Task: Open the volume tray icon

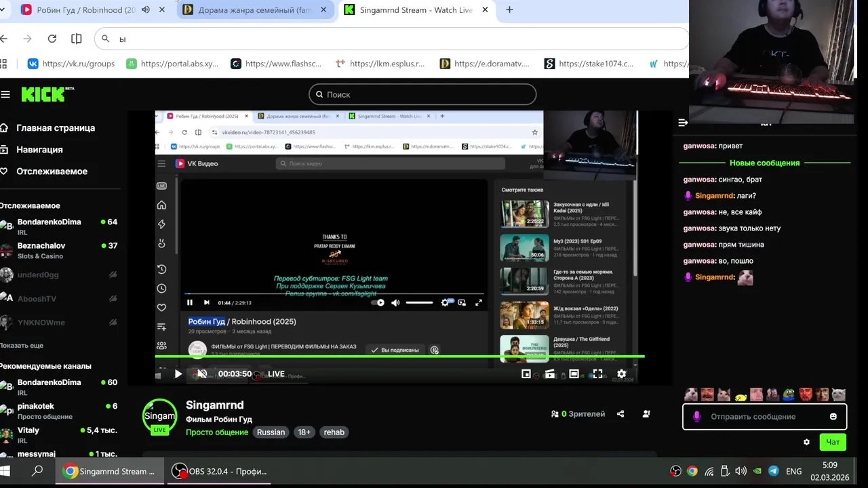Action: [741, 471]
